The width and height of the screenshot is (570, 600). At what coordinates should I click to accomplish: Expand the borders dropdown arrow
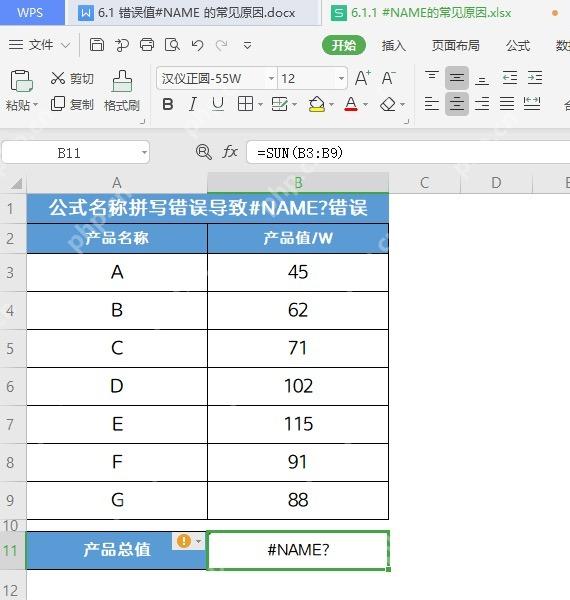point(261,104)
